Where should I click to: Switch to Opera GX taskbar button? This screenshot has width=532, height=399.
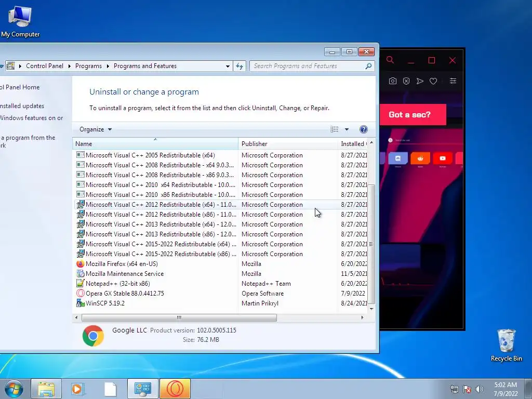175,389
